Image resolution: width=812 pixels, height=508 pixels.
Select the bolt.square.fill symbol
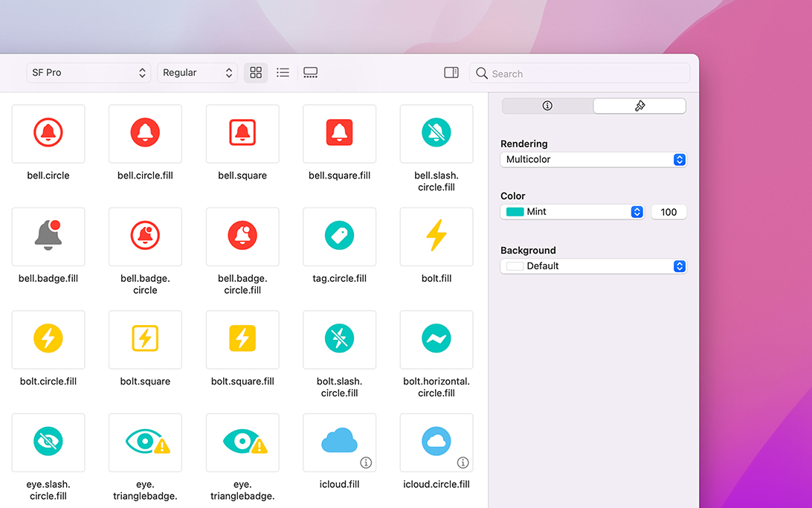[242, 340]
